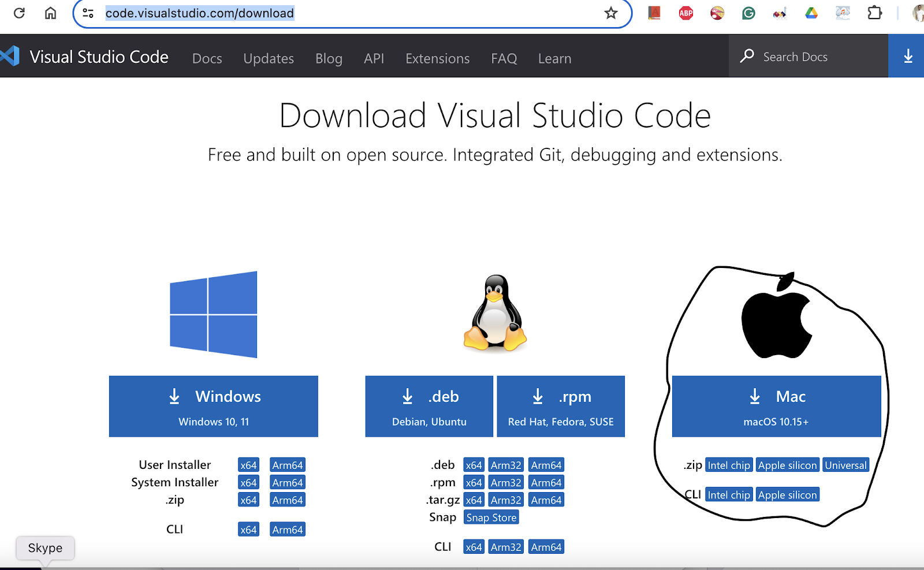Click the Search Docs field
924x570 pixels.
point(808,56)
